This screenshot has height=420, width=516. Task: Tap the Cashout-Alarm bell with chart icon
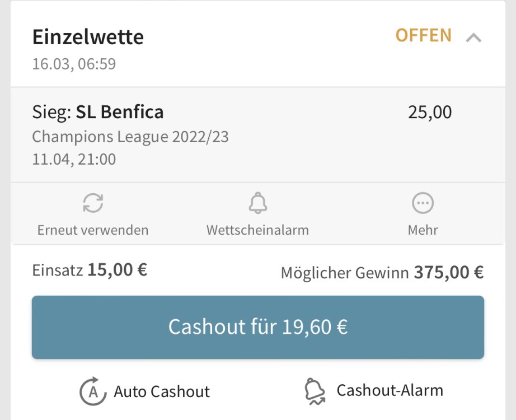pyautogui.click(x=316, y=391)
